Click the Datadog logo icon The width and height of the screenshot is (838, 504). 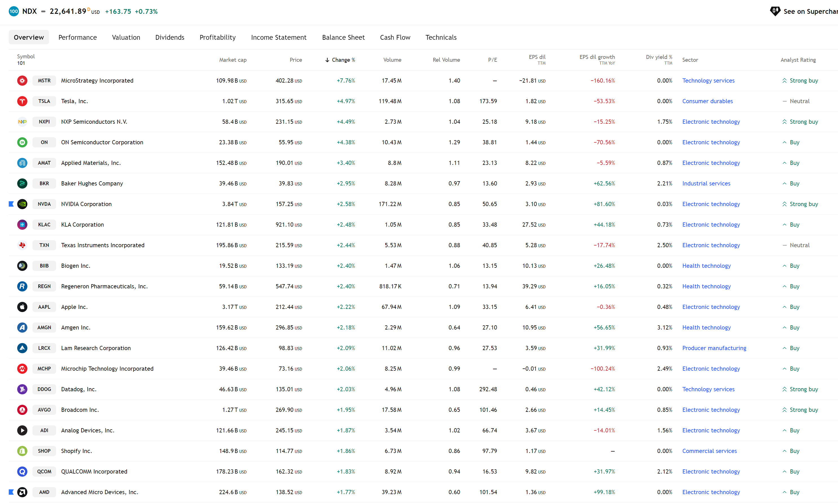pyautogui.click(x=22, y=389)
